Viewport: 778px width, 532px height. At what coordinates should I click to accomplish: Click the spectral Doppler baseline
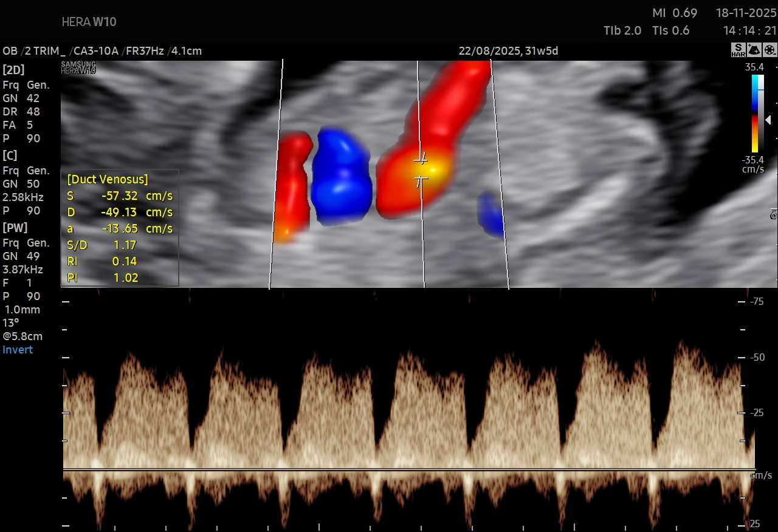click(408, 469)
